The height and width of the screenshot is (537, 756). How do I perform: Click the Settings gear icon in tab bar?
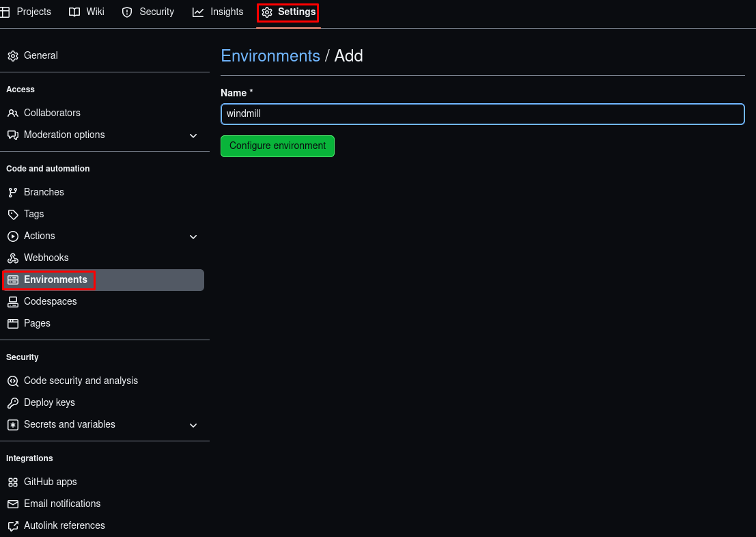click(x=267, y=12)
